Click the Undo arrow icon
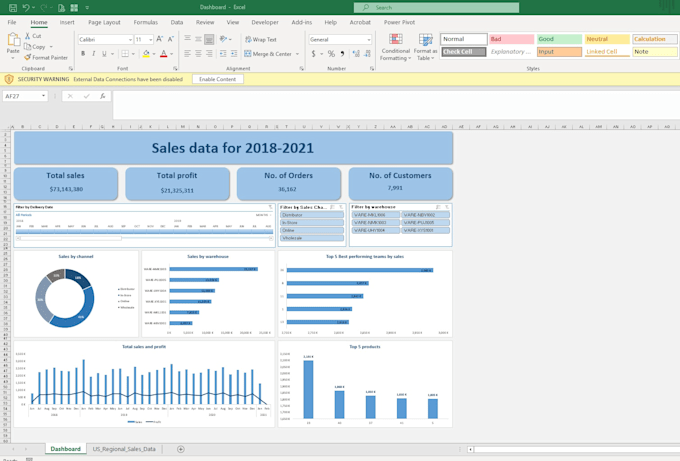This screenshot has height=461, width=680. 26,7
